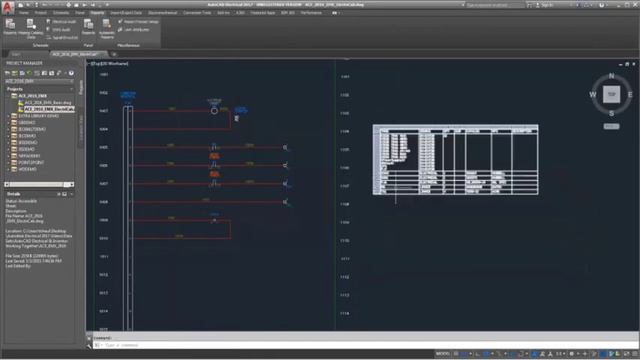Open annotation scale 1:1 dropdown
Screen dimensions: 640x360
click(x=560, y=354)
